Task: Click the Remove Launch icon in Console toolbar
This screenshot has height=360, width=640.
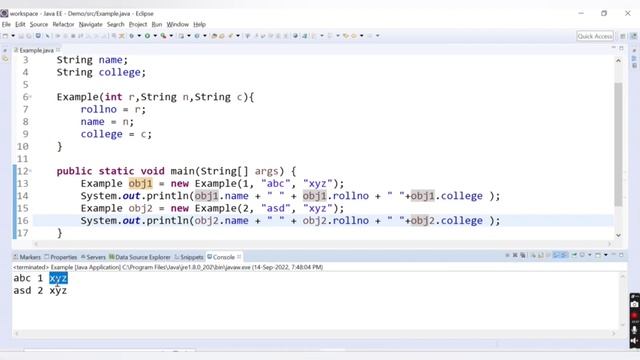Action: (x=515, y=255)
